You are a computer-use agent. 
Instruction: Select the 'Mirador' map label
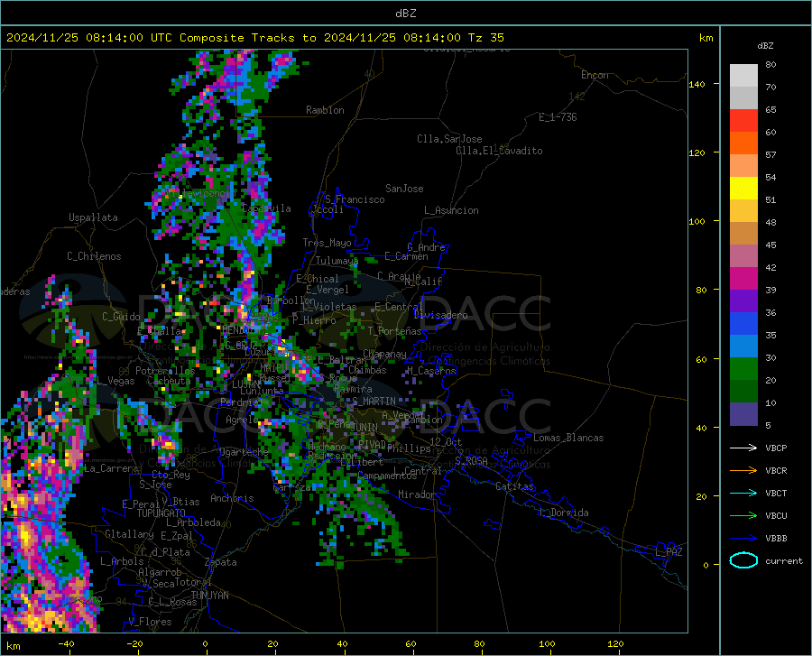[x=416, y=494]
